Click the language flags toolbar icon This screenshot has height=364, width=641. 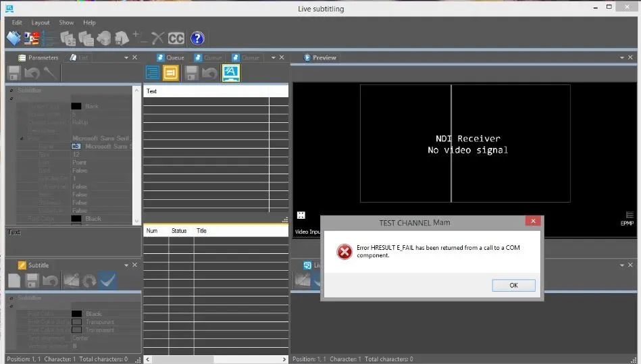click(31, 38)
